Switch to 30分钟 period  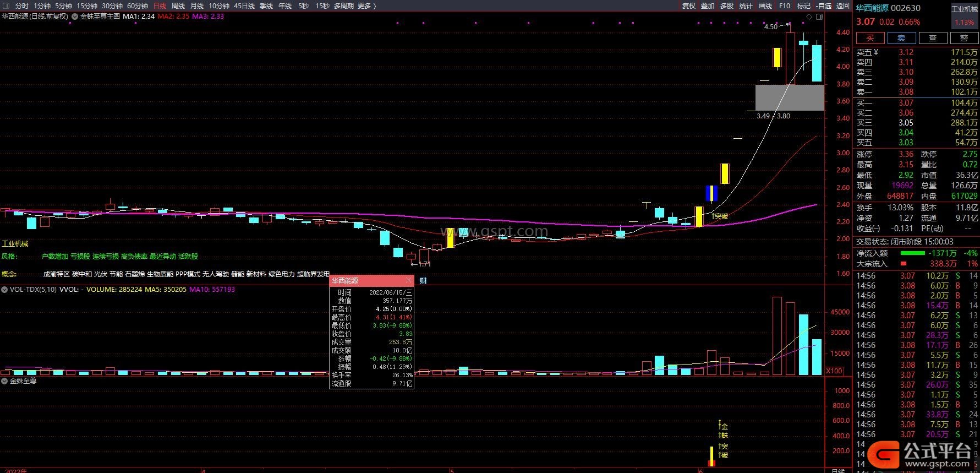pyautogui.click(x=112, y=6)
